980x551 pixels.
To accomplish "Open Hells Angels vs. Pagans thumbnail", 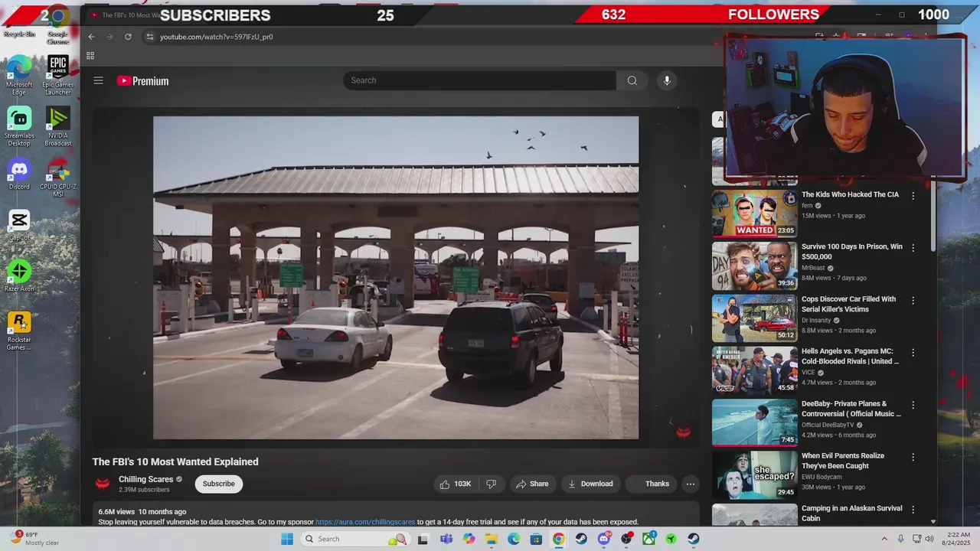I will (755, 370).
